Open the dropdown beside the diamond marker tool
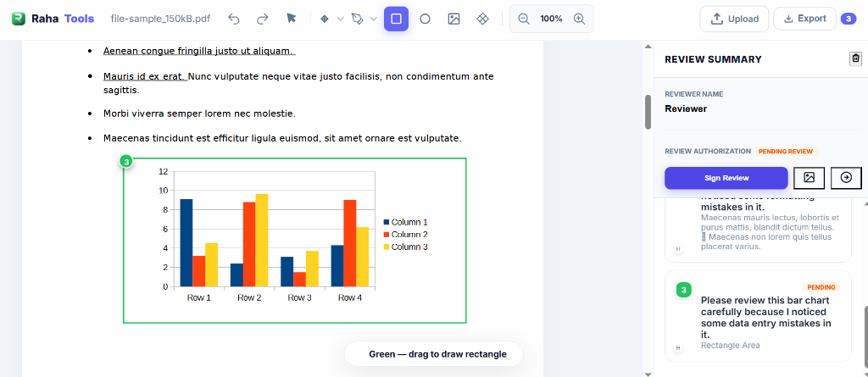Image resolution: width=868 pixels, height=377 pixels. 341,19
